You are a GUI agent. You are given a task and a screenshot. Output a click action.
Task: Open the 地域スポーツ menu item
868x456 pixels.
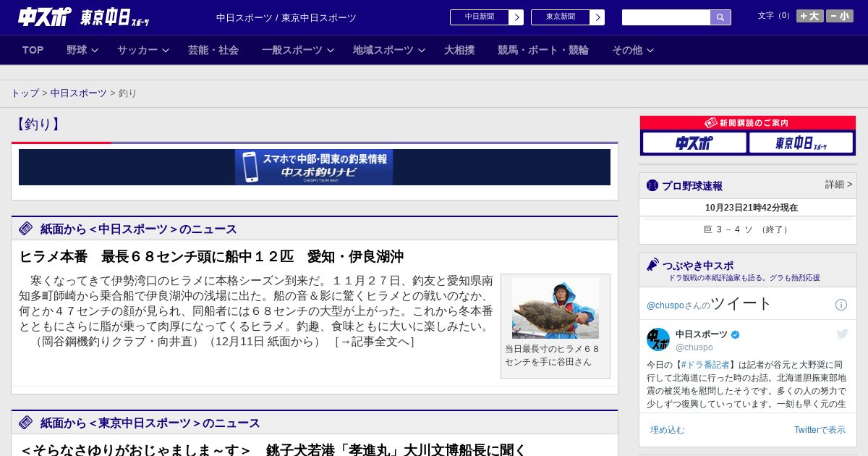click(x=383, y=50)
